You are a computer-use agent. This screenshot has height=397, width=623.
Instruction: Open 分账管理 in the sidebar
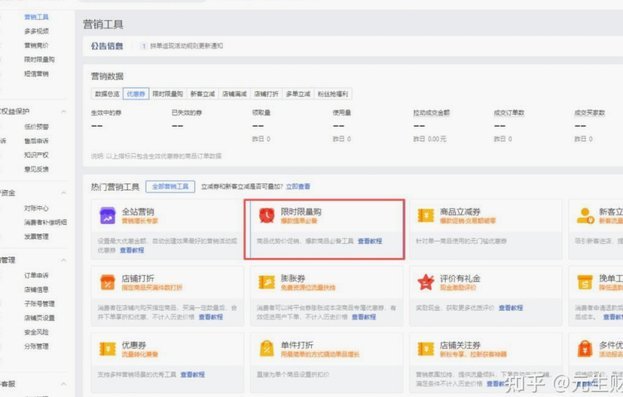pyautogui.click(x=36, y=346)
